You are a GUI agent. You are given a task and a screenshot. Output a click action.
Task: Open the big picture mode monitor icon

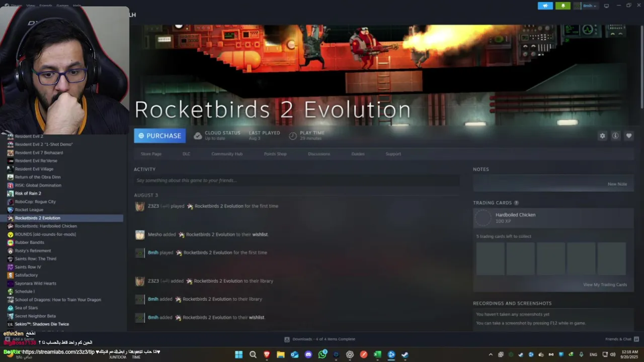[x=606, y=6]
